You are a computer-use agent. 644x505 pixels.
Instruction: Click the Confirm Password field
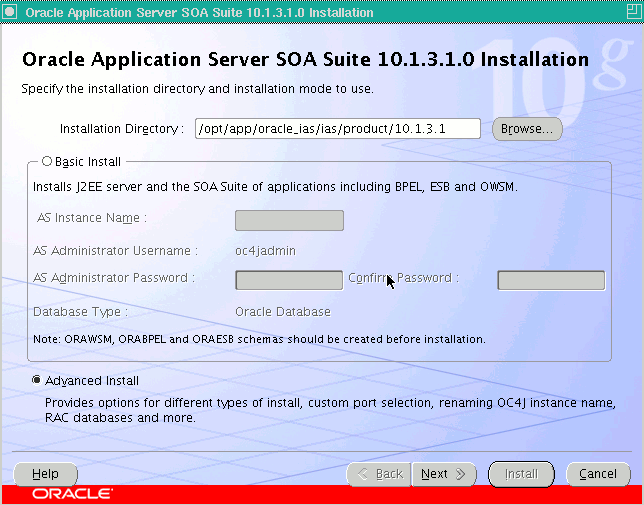[551, 280]
